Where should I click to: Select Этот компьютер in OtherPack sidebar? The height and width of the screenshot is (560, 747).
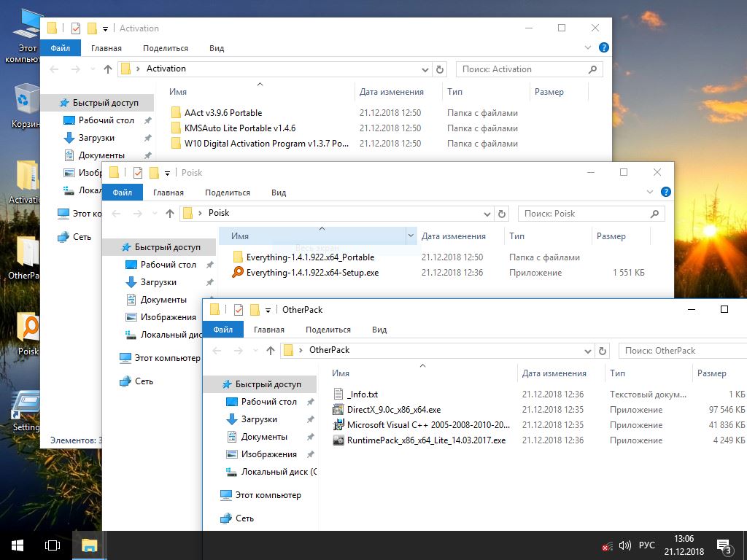click(260, 495)
